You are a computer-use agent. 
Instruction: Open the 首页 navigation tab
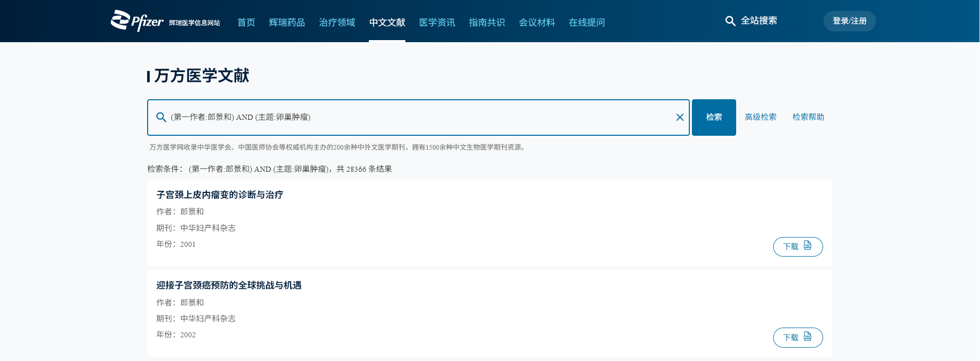246,22
